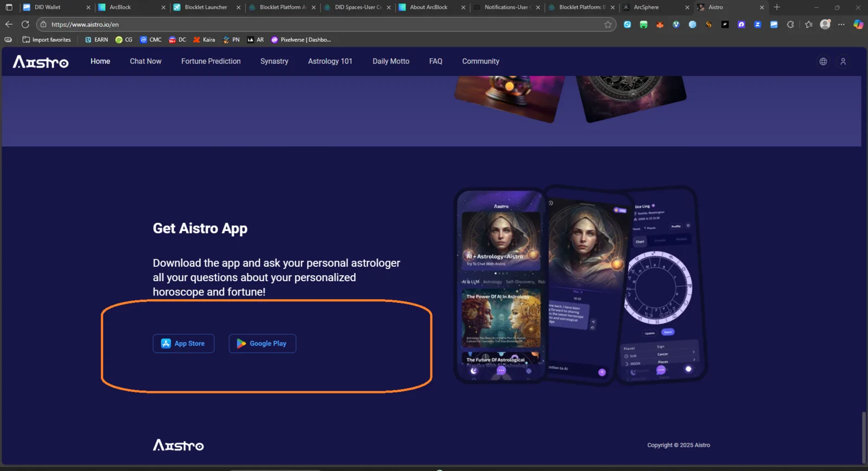
Task: Reload the Aistro page
Action: point(25,24)
